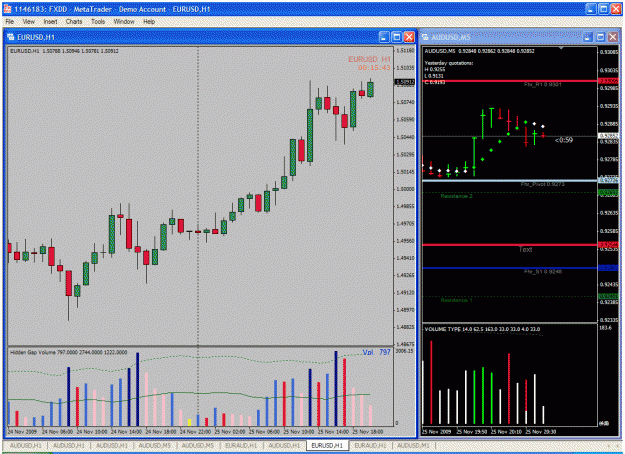Click the 1.50740 price axis label

click(405, 102)
